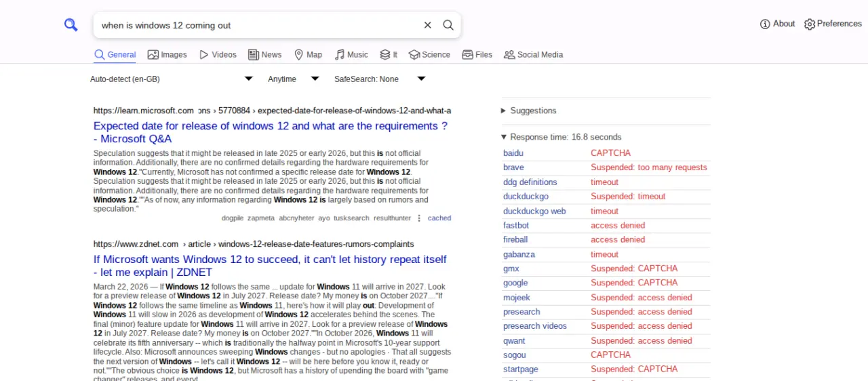Switch to the Science tab

pos(429,55)
